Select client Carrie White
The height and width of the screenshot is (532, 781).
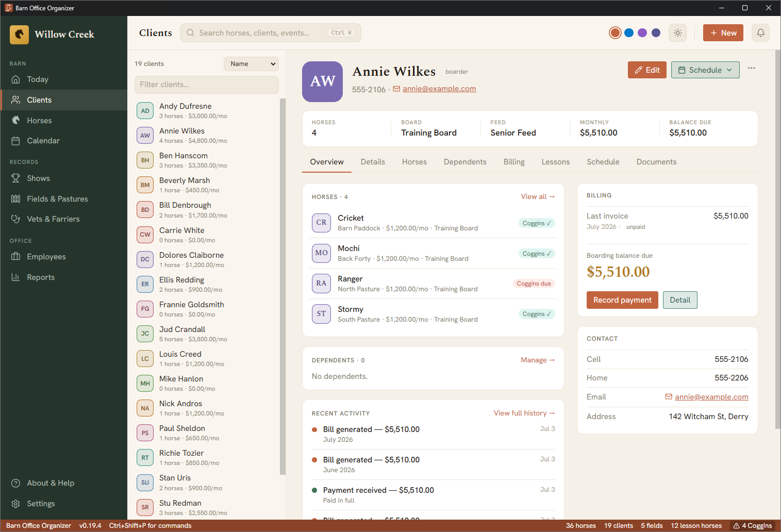(x=206, y=235)
